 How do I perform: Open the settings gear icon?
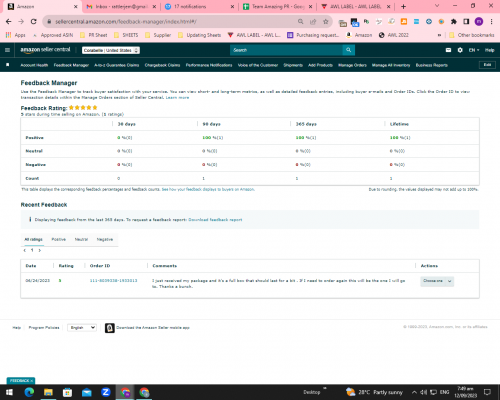[x=460, y=50]
